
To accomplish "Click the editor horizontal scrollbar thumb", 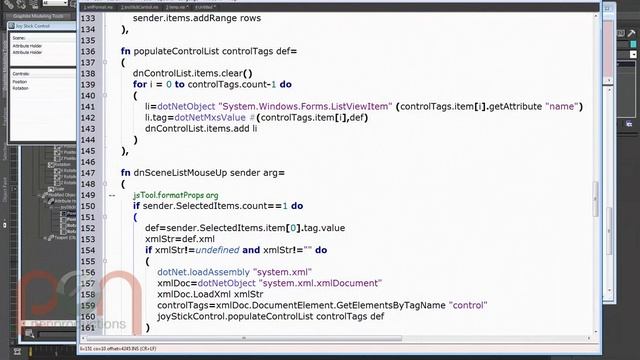I will (x=244, y=338).
